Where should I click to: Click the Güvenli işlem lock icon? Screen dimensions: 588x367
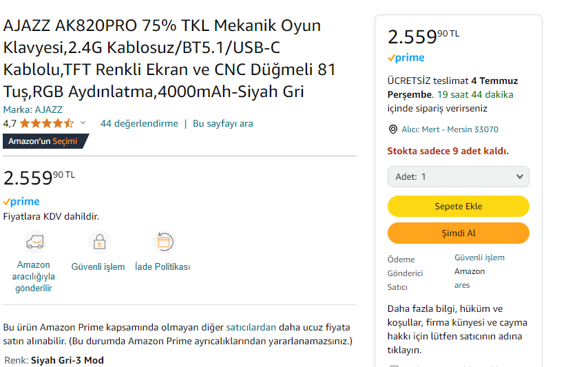click(99, 242)
